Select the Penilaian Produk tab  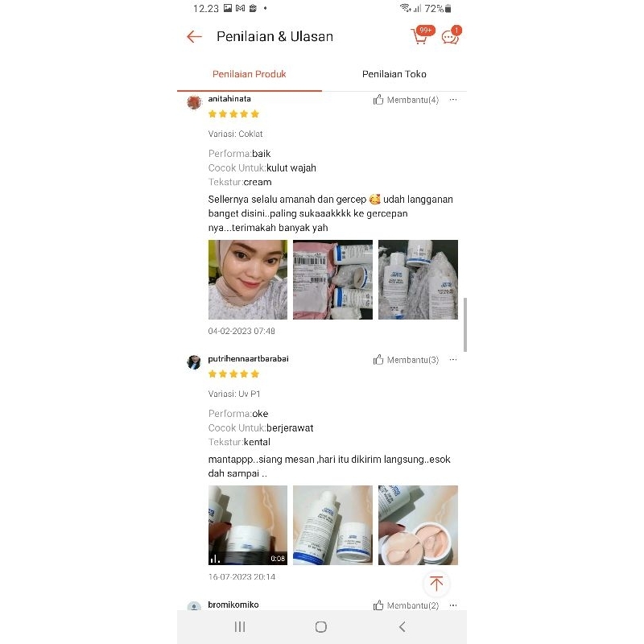point(250,74)
